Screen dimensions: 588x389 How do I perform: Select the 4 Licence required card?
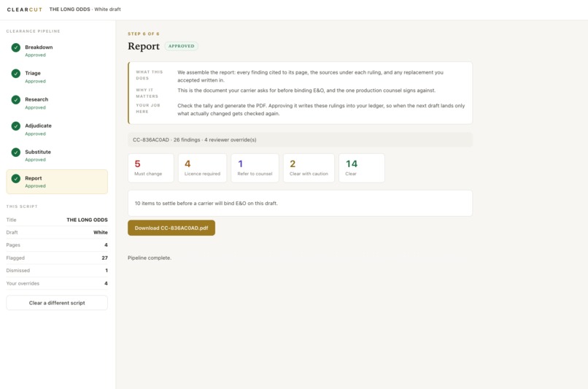click(203, 168)
